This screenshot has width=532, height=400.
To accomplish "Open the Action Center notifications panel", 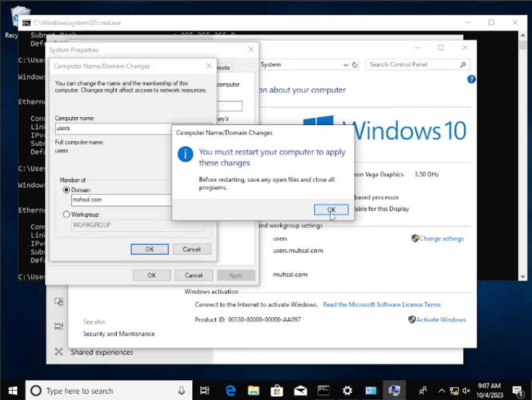I will point(517,391).
